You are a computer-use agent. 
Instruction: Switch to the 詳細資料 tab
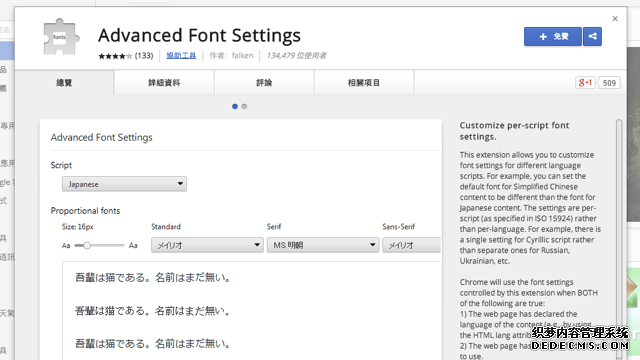pos(164,83)
